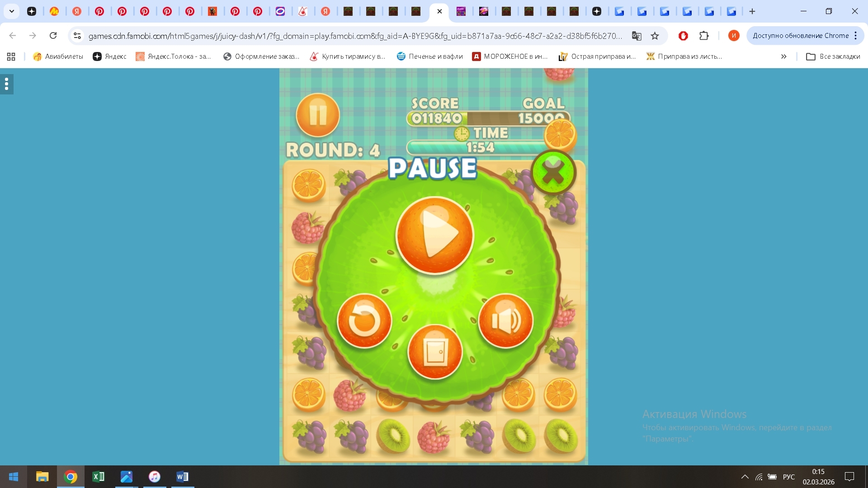Open Excel from the taskbar
This screenshot has width=868, height=488.
coord(98,477)
